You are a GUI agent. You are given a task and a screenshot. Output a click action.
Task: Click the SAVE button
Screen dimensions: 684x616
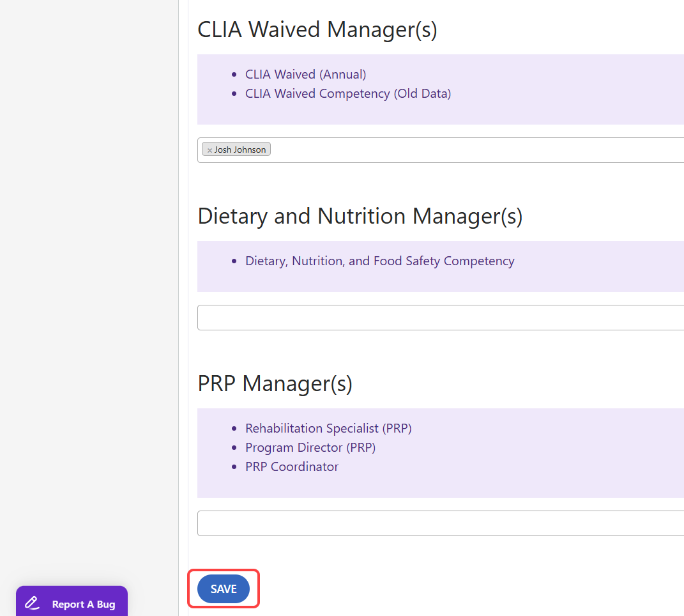click(x=224, y=589)
